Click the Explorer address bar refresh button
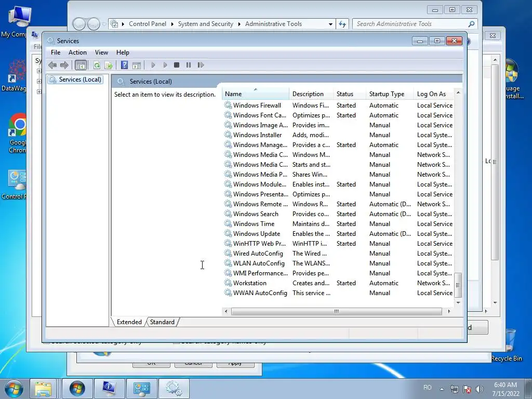Screen dimensions: 532x399 (342, 24)
